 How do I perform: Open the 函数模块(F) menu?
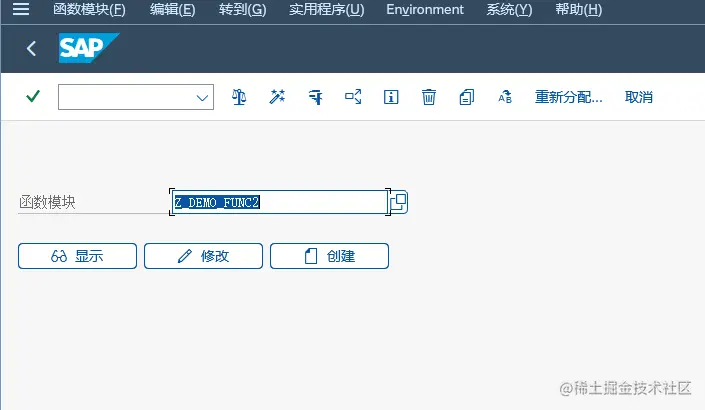point(89,9)
